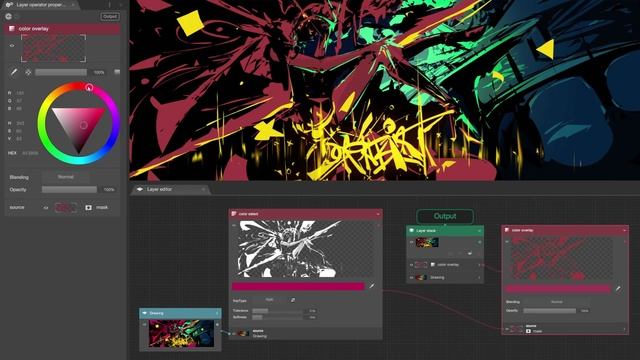Close the Layer editor tab
The width and height of the screenshot is (640, 360).
203,189
